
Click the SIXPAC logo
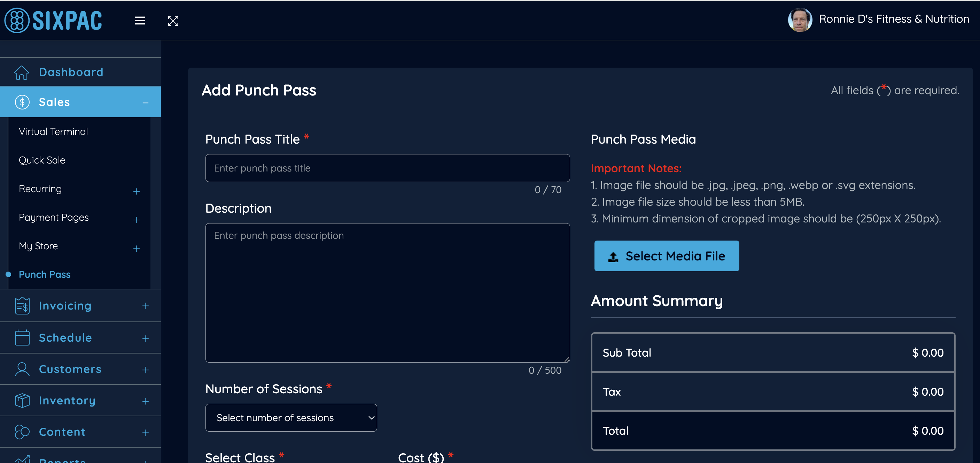pyautogui.click(x=53, y=21)
